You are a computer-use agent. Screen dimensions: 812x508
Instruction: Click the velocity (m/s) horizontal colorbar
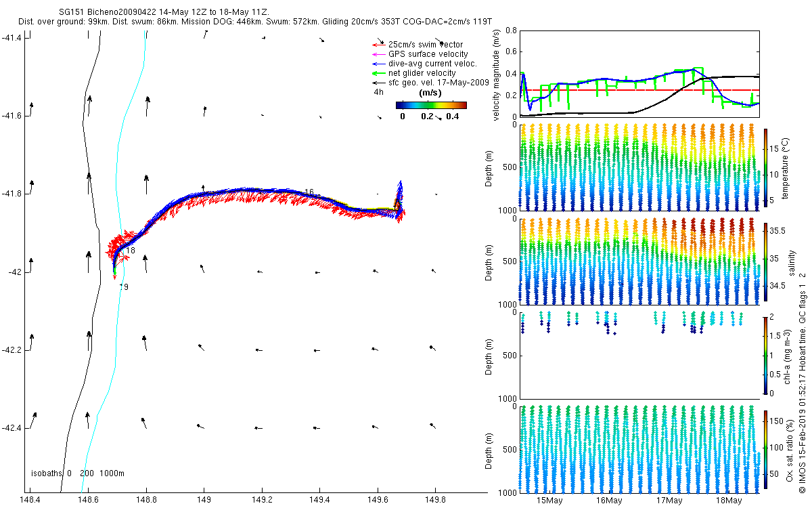431,105
